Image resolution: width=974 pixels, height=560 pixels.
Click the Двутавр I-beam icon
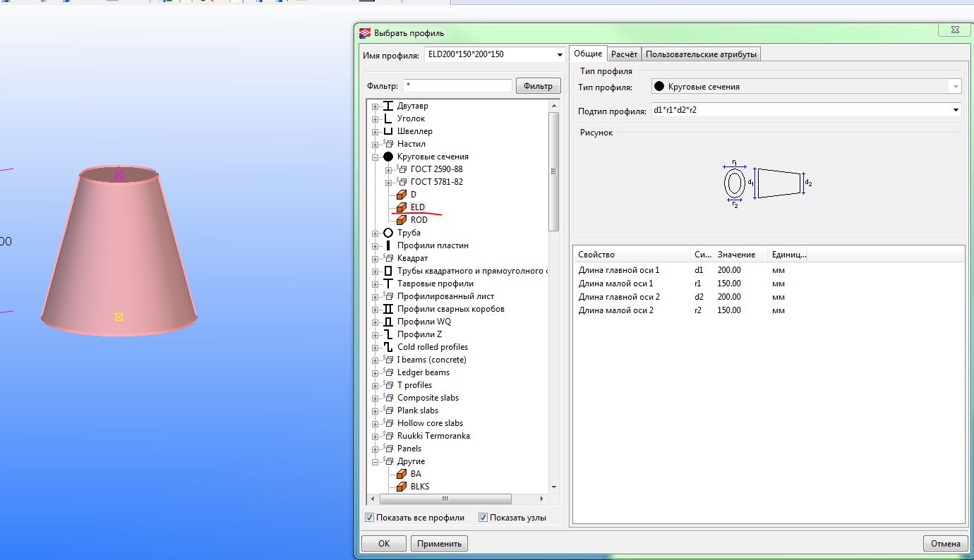tap(388, 106)
